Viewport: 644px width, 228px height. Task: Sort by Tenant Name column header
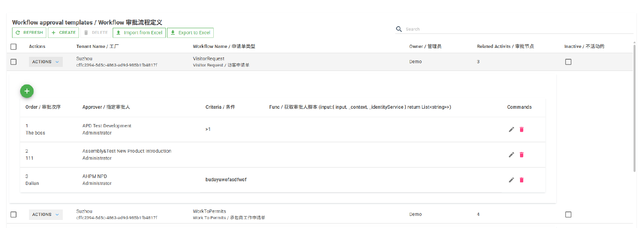[97, 46]
